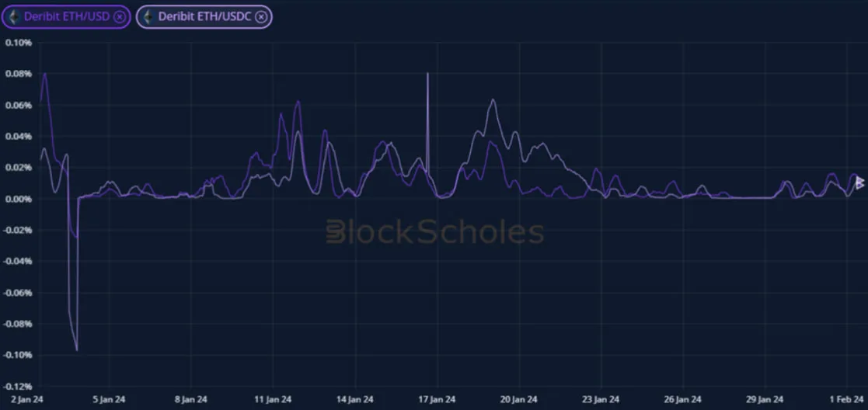Click the tip of the tall 0.08% spike before 17 Jan
Viewport: 868px width, 410px height.
[427, 73]
